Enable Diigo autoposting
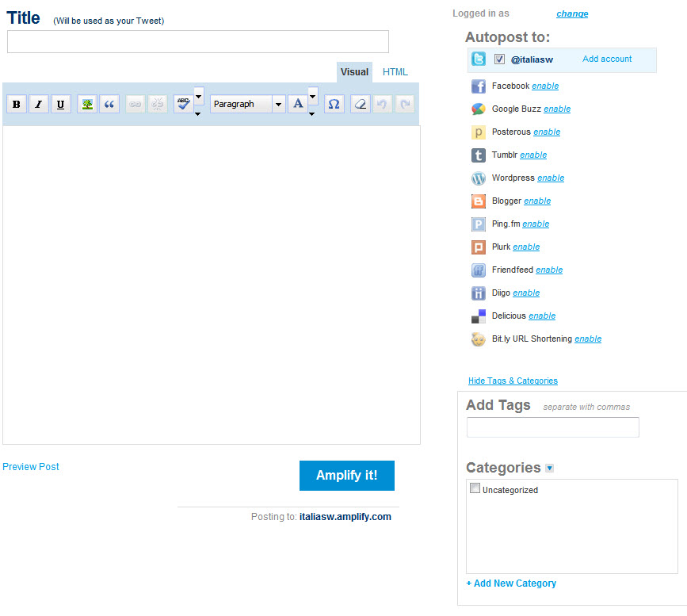 526,293
